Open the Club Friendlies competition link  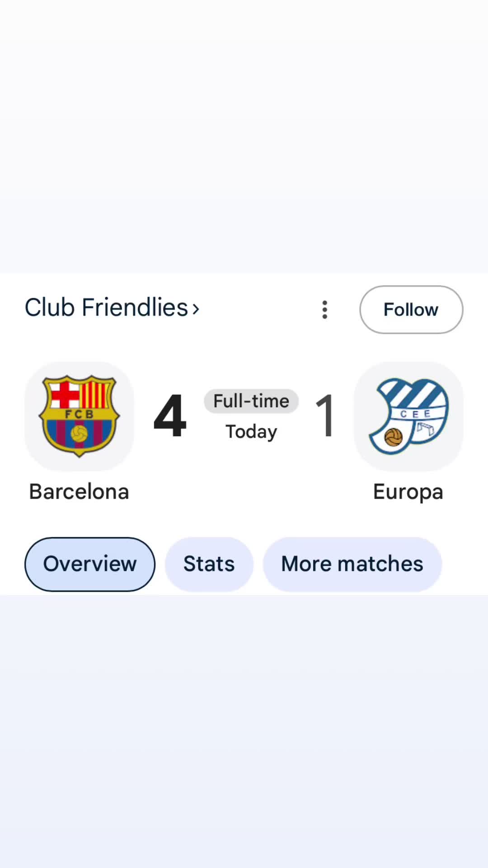pos(106,308)
